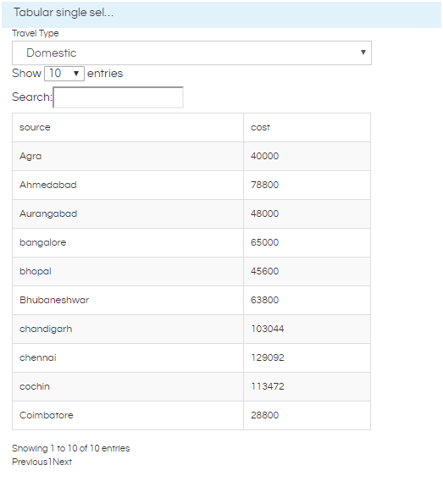Screen dimensions: 443x504
Task: Select the bhopal row
Action: (x=191, y=271)
